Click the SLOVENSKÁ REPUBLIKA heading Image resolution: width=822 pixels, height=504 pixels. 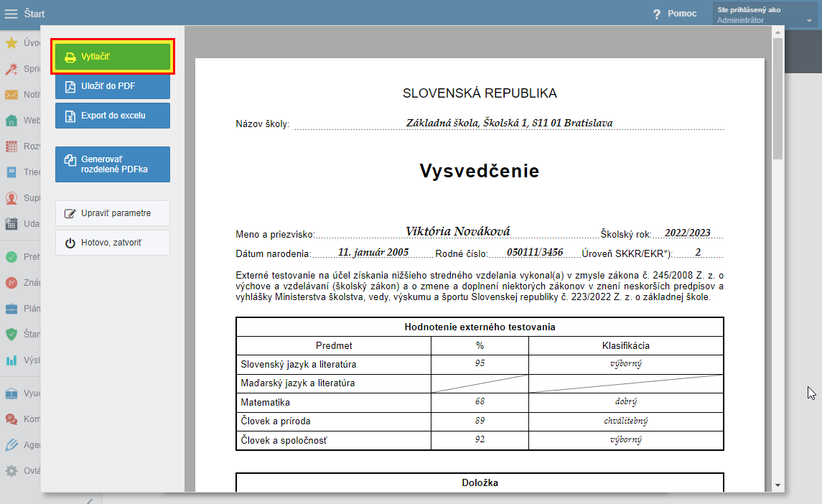click(x=480, y=93)
